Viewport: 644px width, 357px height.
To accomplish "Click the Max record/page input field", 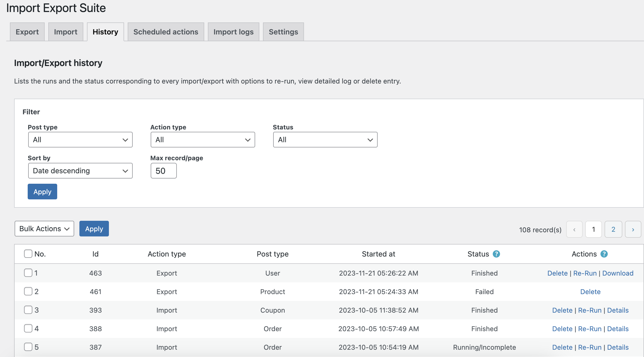I will 163,171.
